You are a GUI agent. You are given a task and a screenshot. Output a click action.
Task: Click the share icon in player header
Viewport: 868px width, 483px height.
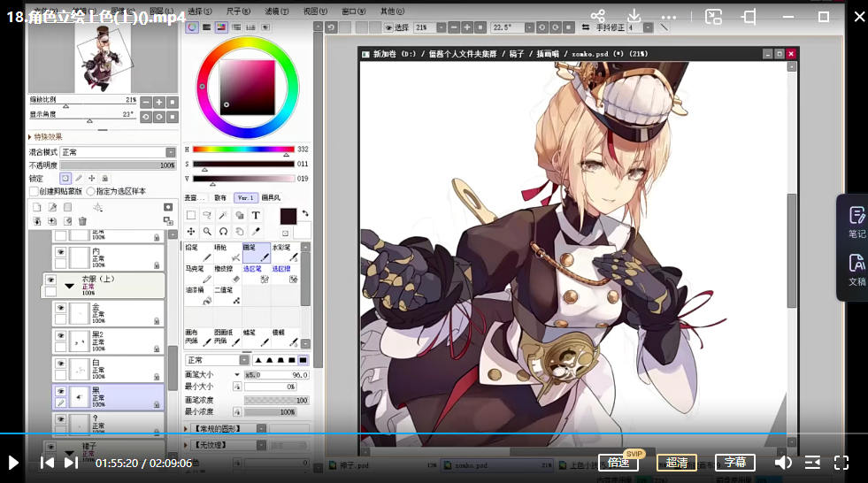pyautogui.click(x=598, y=17)
